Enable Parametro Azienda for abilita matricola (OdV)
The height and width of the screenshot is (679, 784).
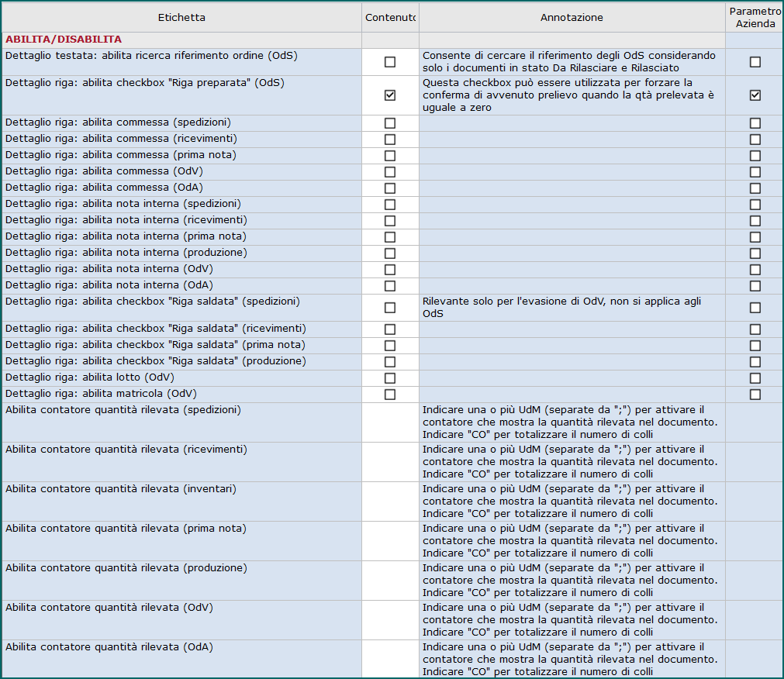[755, 395]
